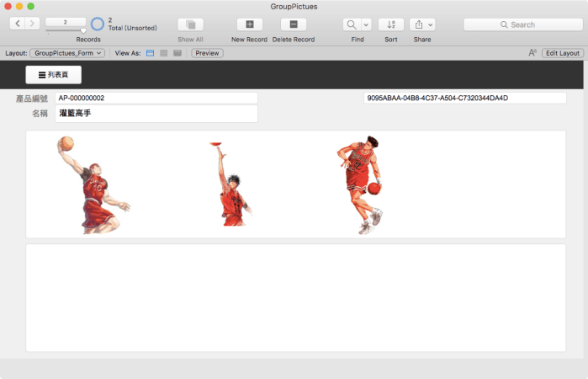This screenshot has width=588, height=379.
Task: Click the 列表頁 list page button
Action: tap(54, 75)
